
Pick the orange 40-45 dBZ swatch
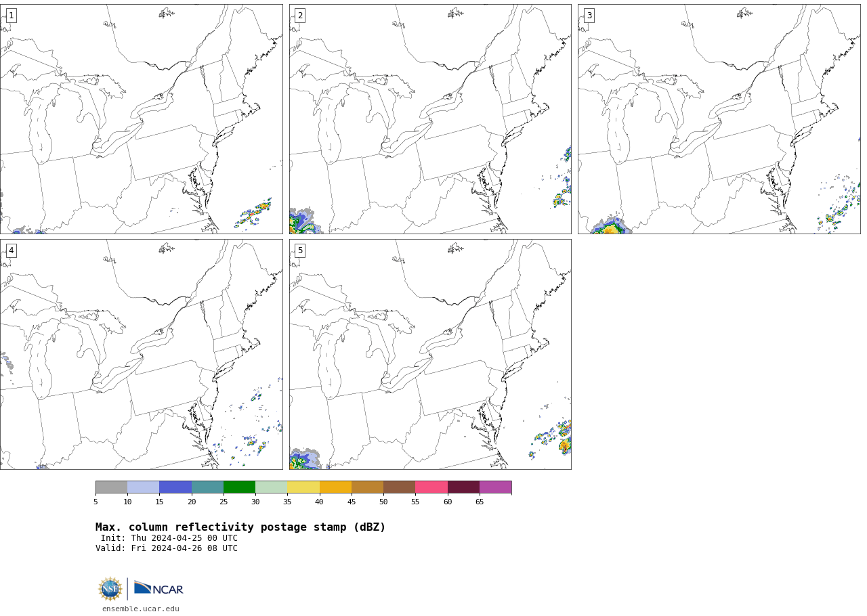(335, 487)
